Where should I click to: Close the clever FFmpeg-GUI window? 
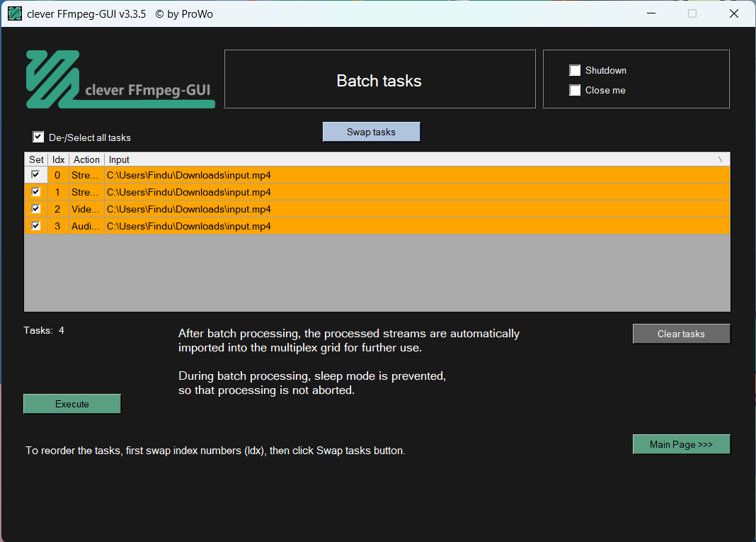point(734,13)
